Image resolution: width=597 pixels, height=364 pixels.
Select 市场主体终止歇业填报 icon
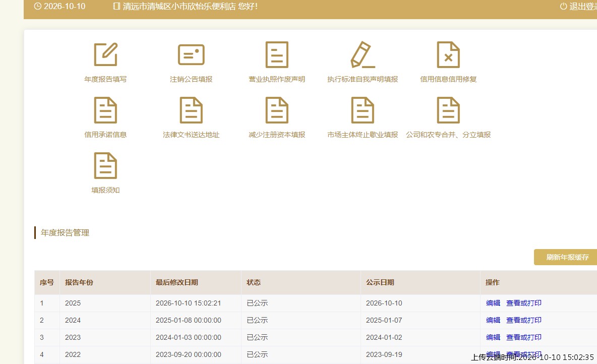tap(363, 110)
